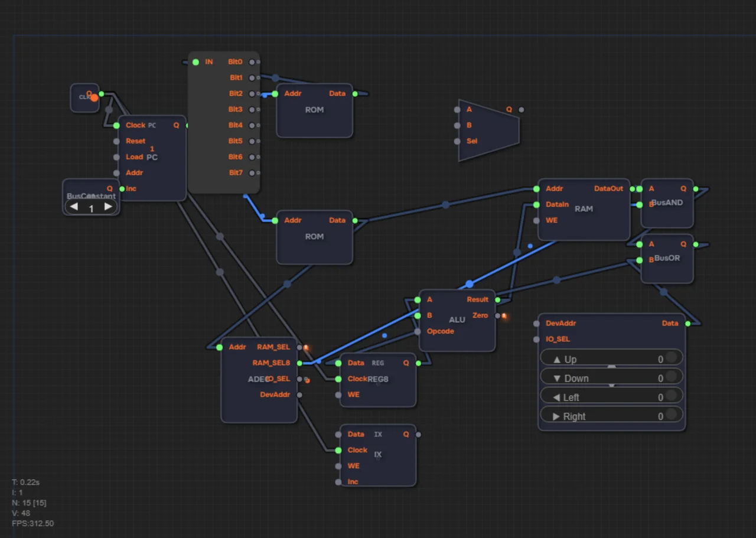Click the Addr input port on the PC node
Screen dimensions: 756x538
(116, 173)
